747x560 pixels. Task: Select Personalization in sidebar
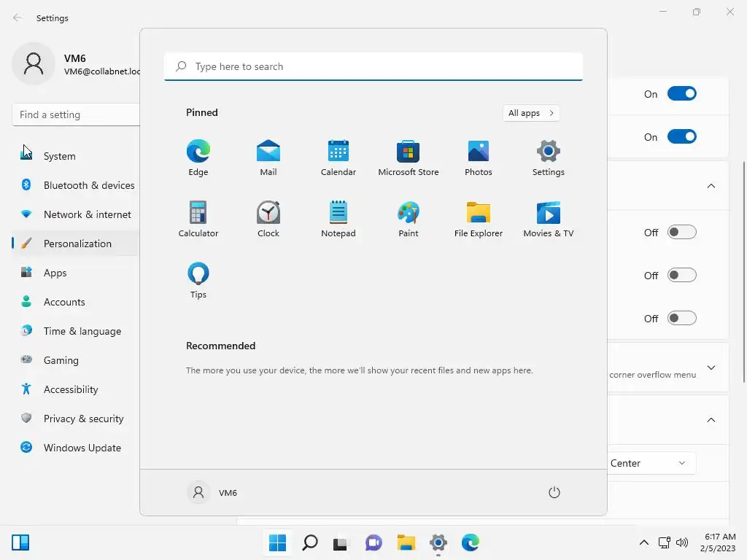[x=75, y=244]
